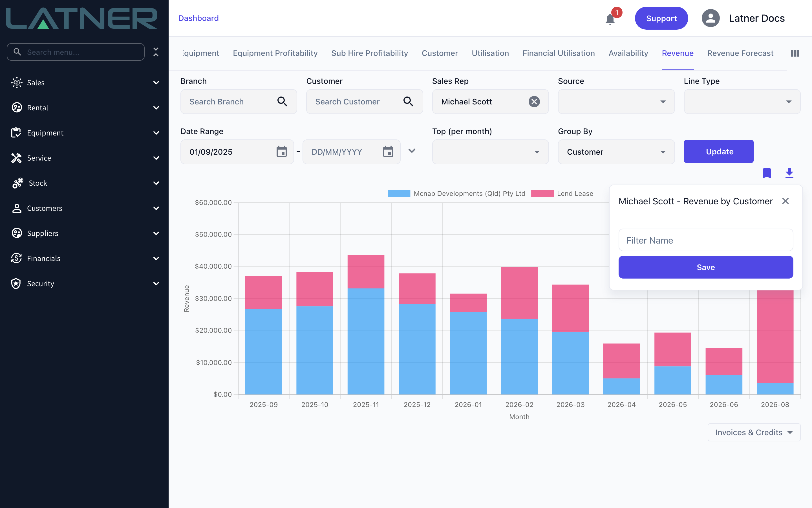The width and height of the screenshot is (812, 508).
Task: Save the named filter
Action: (x=706, y=267)
